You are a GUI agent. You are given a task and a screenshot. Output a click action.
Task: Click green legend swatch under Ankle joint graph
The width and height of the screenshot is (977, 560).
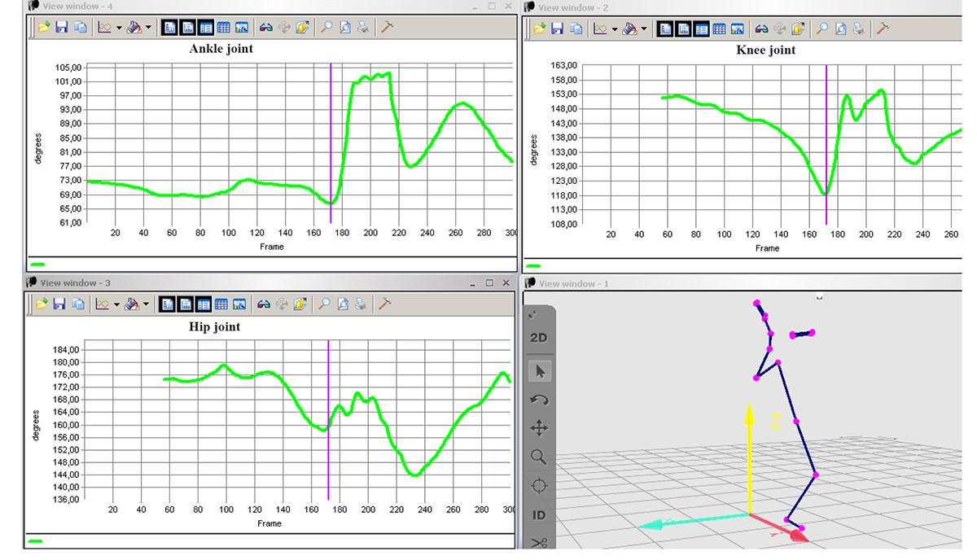37,264
